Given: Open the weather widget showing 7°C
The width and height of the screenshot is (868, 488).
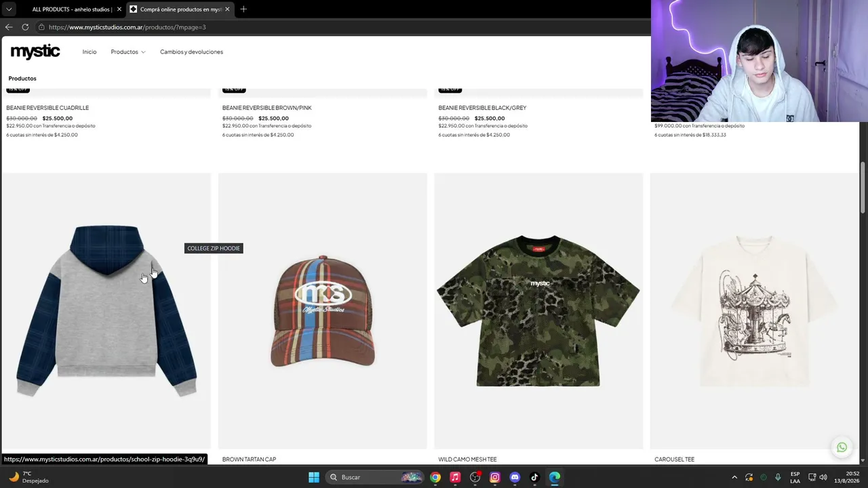Looking at the screenshot, I should 28,477.
